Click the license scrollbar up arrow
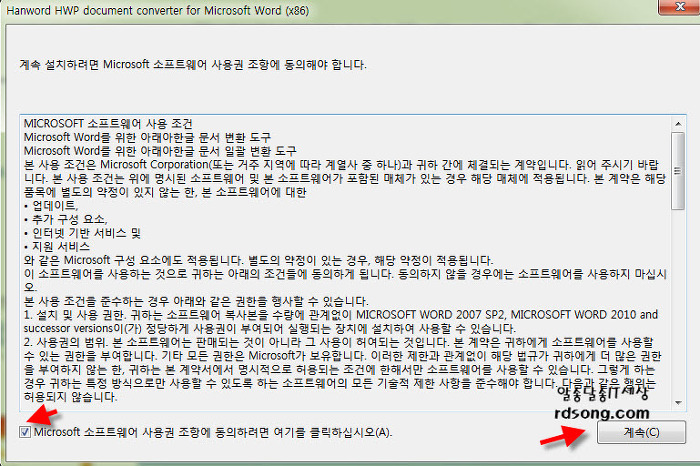Viewport: 700px width, 466px height. (678, 124)
